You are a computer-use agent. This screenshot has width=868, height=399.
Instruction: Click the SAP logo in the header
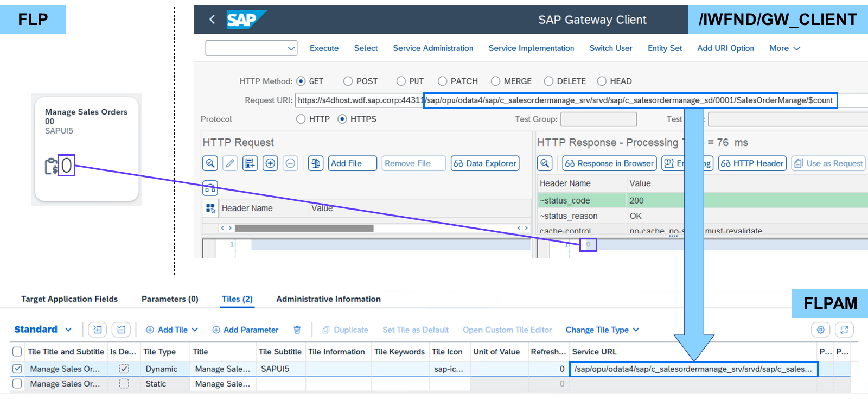pos(246,20)
